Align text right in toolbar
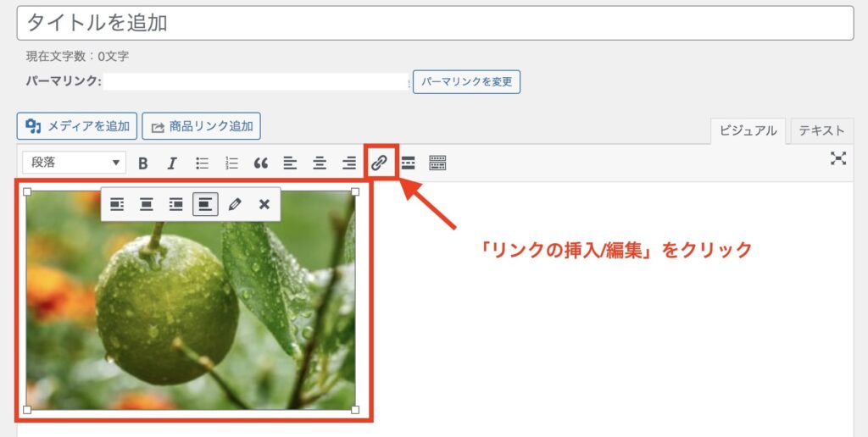The width and height of the screenshot is (868, 437). point(348,163)
